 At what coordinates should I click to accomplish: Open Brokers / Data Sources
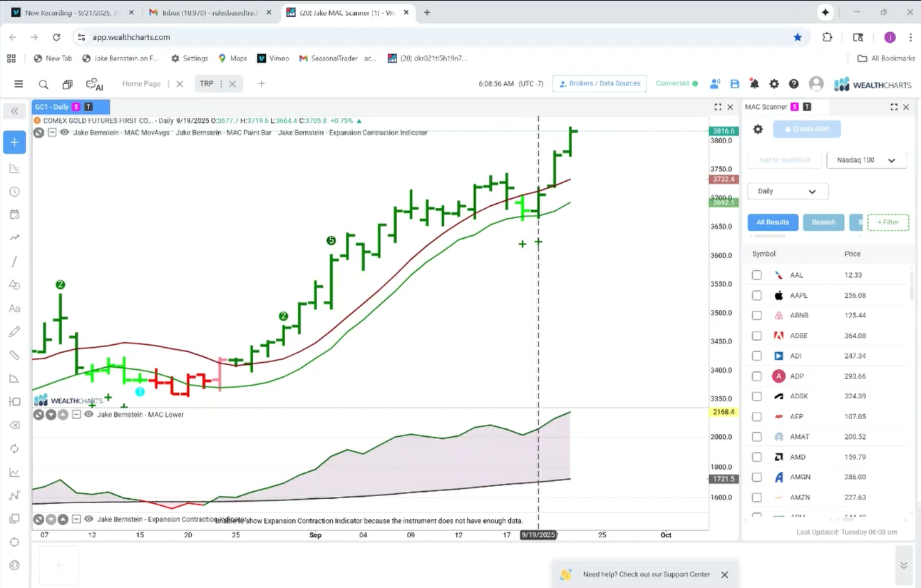tap(600, 84)
